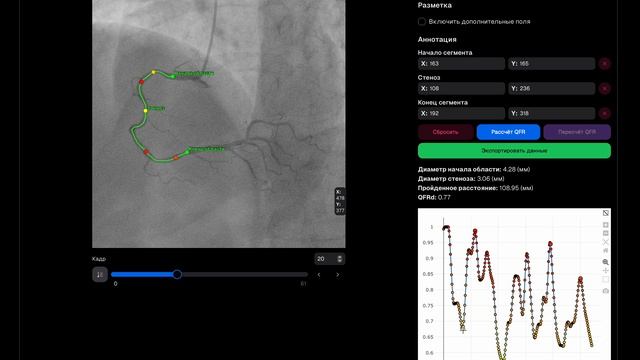Click the cursor coordinates readout on the angiogram
The image size is (640, 360).
[340, 201]
